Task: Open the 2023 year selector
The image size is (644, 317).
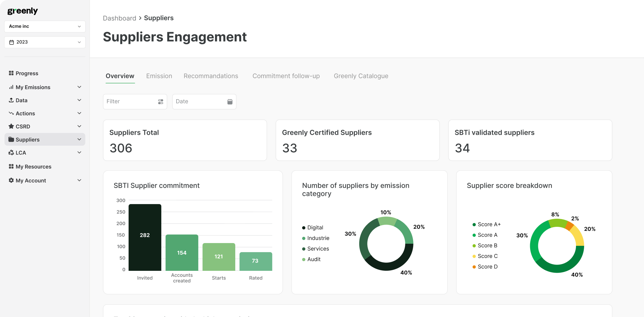Action: pyautogui.click(x=45, y=42)
